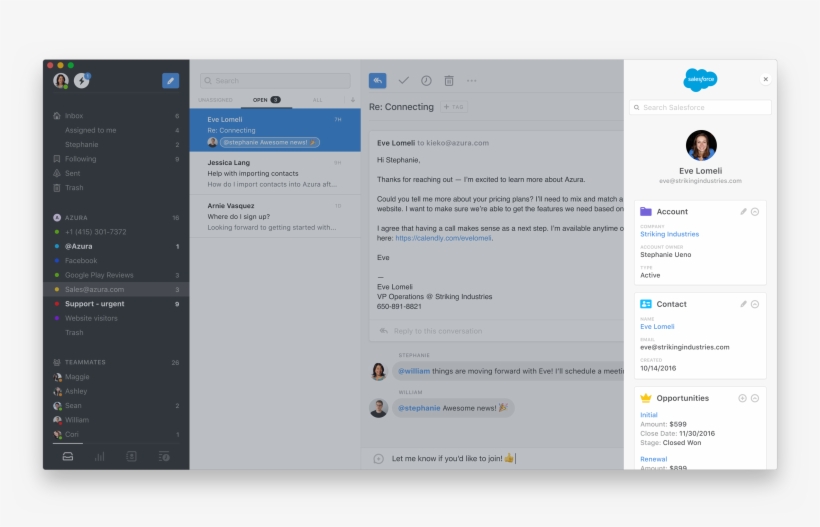The width and height of the screenshot is (820, 527).
Task: Open Google Play Reviews channel
Action: [x=116, y=275]
